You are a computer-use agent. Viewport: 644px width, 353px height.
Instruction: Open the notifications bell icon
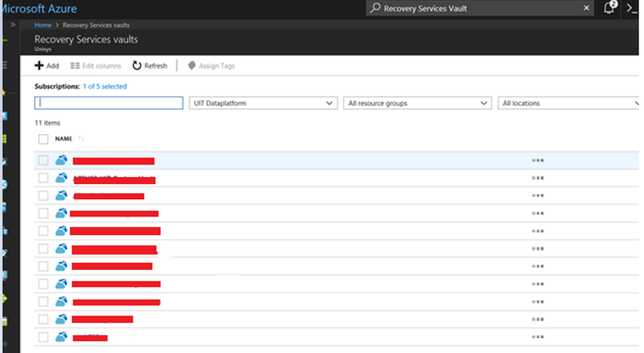coord(609,8)
